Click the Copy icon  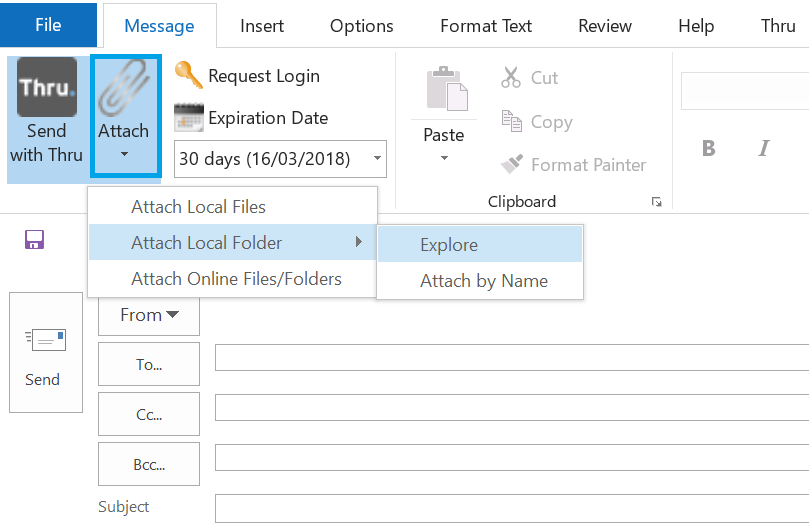511,121
